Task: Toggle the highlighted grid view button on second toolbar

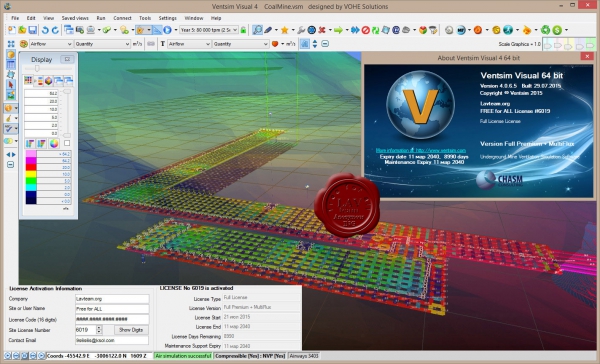Action: 305,44
